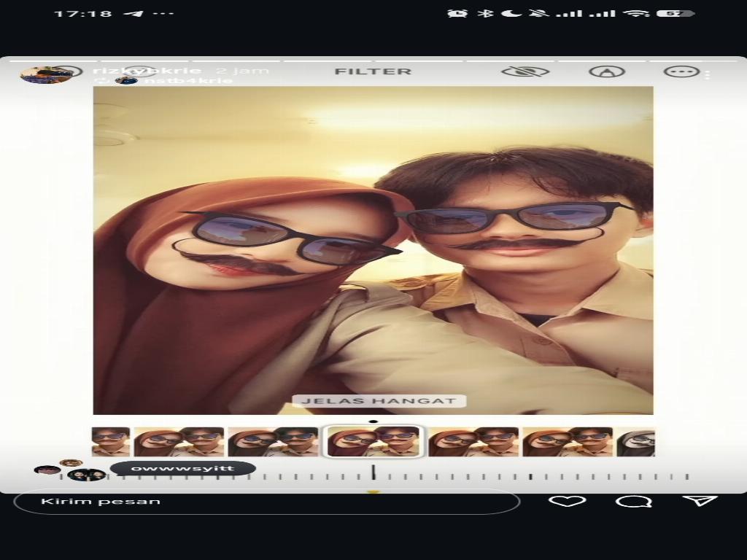
Task: Tap the comment speech bubble icon
Action: pyautogui.click(x=633, y=502)
